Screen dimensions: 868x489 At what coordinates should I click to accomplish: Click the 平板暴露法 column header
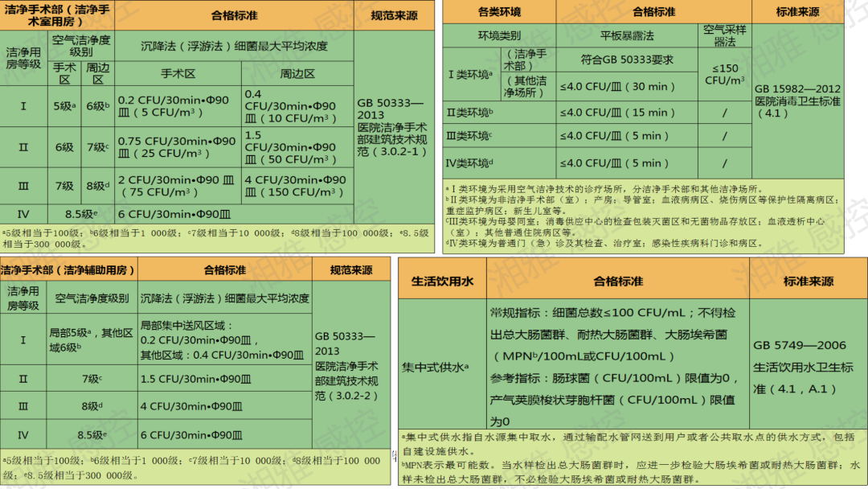pos(627,36)
